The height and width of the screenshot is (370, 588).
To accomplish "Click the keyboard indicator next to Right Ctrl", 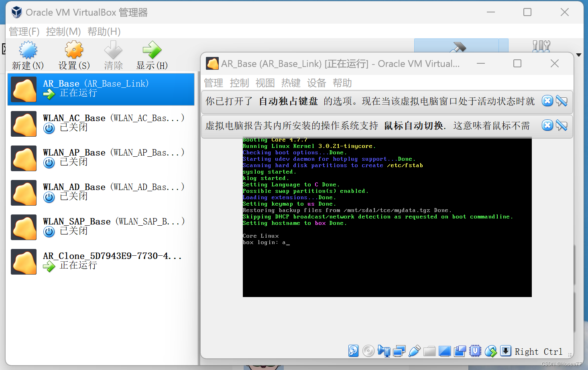I will point(506,351).
